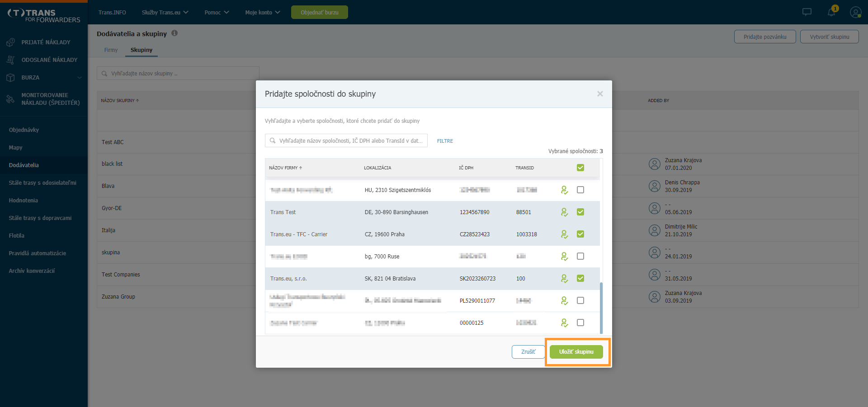The height and width of the screenshot is (407, 868).
Task: Click the Monitorovanie nákladu icon
Action: click(x=10, y=99)
